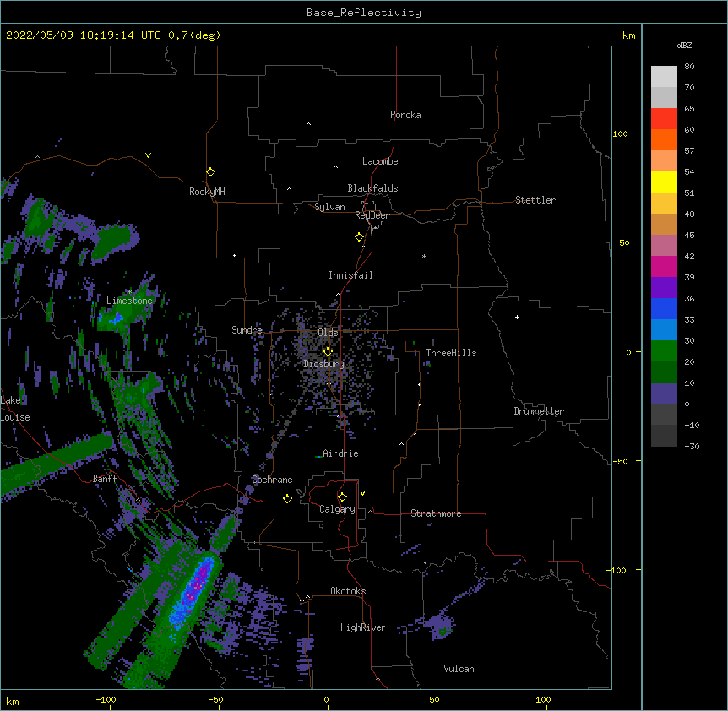The width and height of the screenshot is (728, 711).
Task: Click the yellow v marker northwest of RockyMH
Action: click(148, 155)
